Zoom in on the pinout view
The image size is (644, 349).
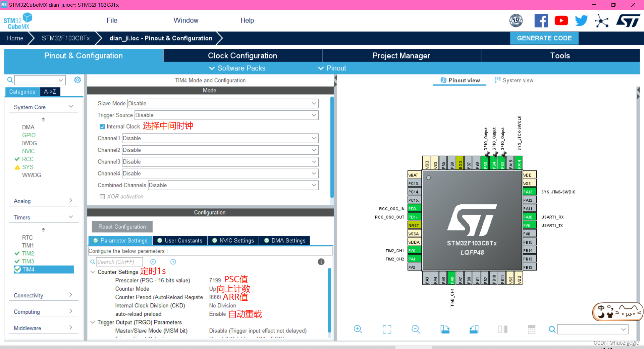(x=358, y=329)
